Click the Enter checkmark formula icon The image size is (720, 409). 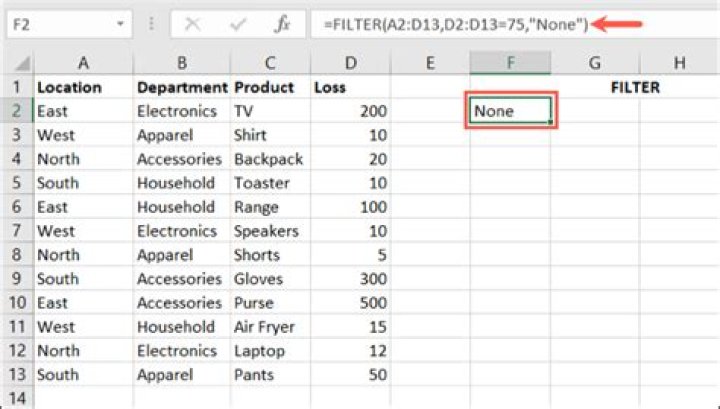238,24
